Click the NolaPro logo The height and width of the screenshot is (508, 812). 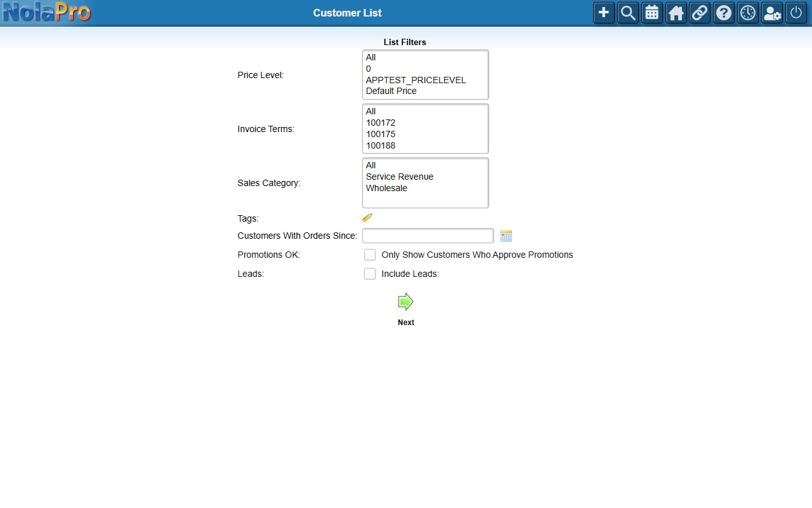click(46, 12)
